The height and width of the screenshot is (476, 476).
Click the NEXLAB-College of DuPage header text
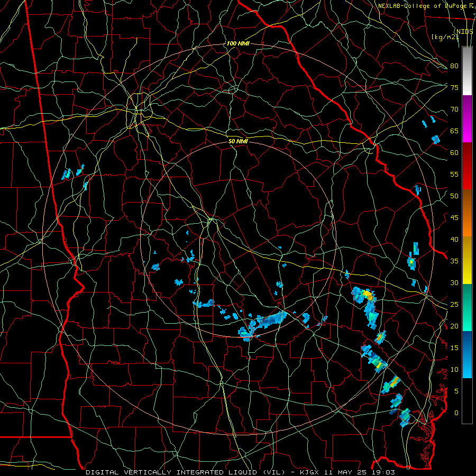(x=422, y=6)
